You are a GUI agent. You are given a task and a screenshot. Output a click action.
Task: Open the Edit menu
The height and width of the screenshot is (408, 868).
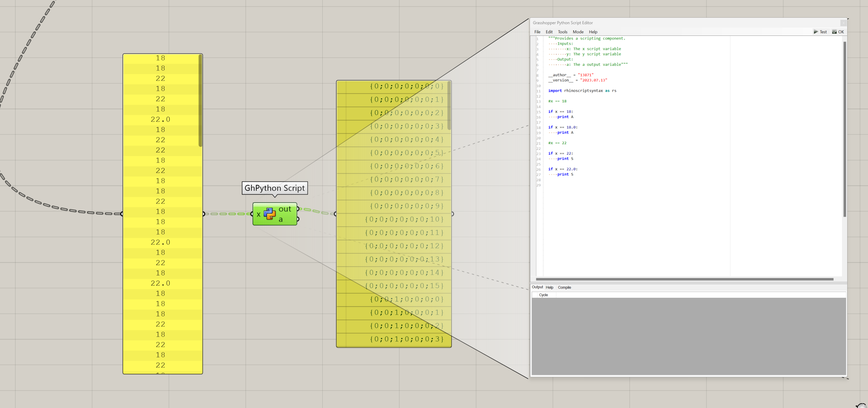[549, 32]
